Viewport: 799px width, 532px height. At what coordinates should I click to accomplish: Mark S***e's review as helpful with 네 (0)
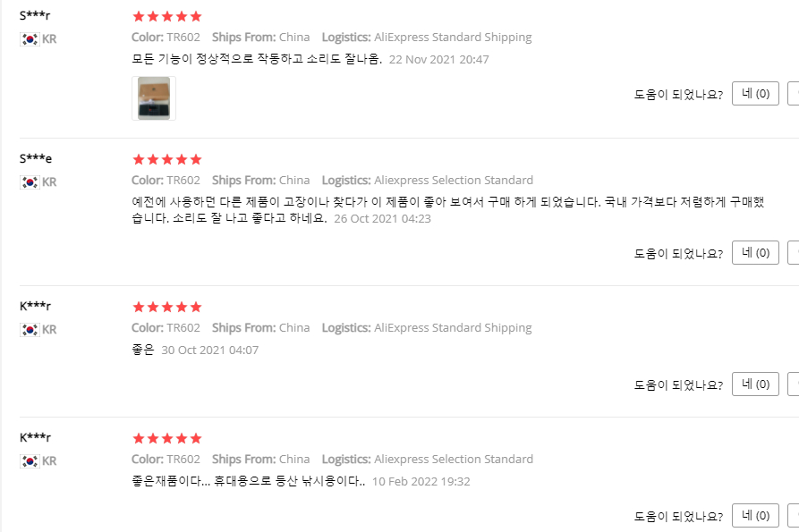click(x=755, y=252)
